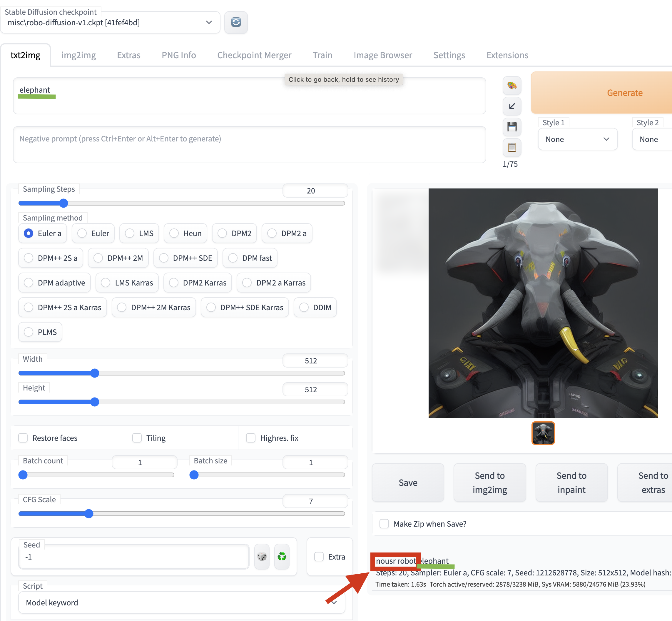Switch to the img2img tab
This screenshot has height=621, width=672.
(x=78, y=55)
